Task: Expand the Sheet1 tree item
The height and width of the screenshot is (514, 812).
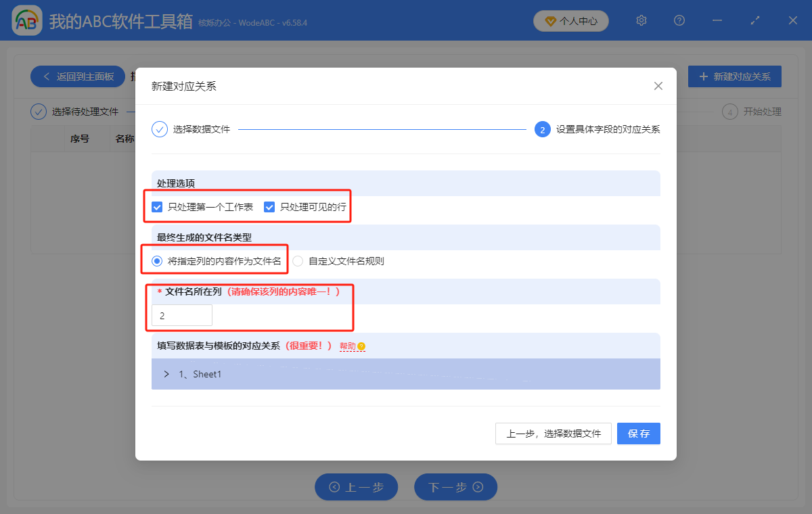Action: (166, 373)
